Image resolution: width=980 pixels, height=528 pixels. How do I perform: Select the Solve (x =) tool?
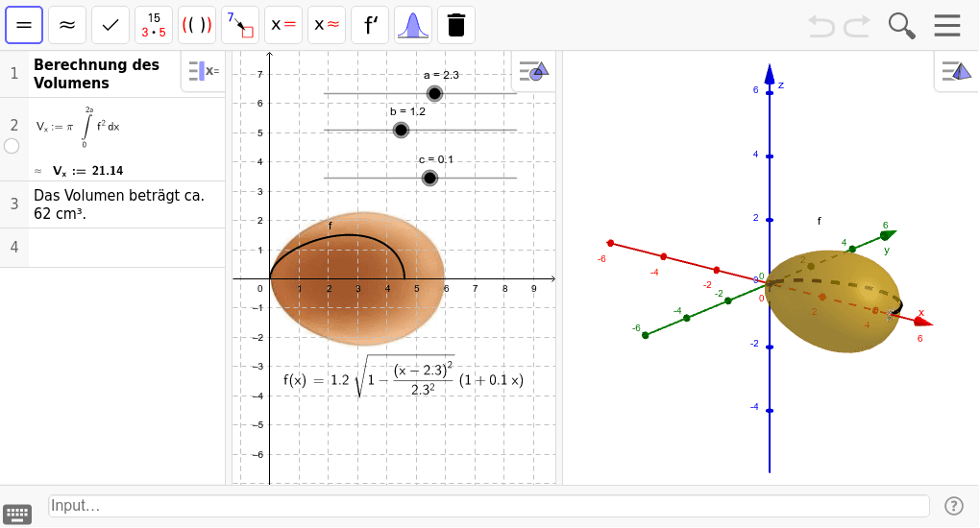[x=283, y=25]
